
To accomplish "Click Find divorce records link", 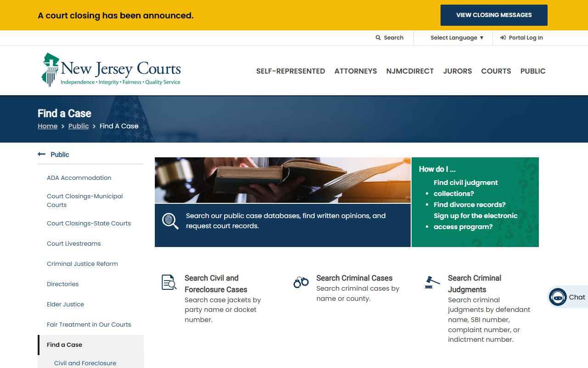I will (469, 205).
